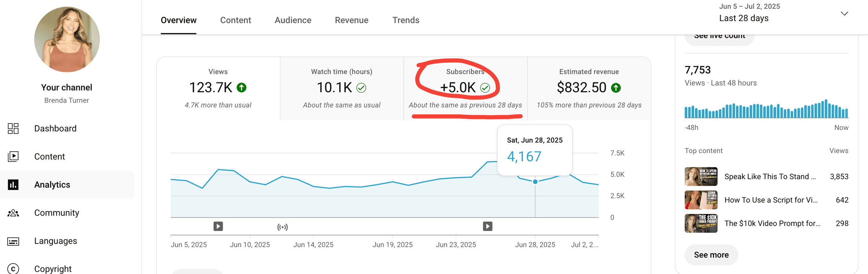This screenshot has height=274, width=868.
Task: Click the checkmark icon beside 10.1K watch time
Action: (361, 88)
